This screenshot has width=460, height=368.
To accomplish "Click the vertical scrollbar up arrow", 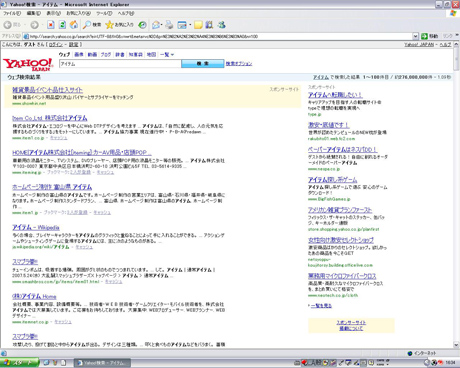I will [456, 45].
